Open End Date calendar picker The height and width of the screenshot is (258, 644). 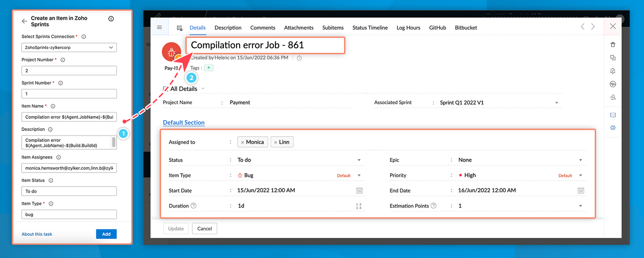581,191
